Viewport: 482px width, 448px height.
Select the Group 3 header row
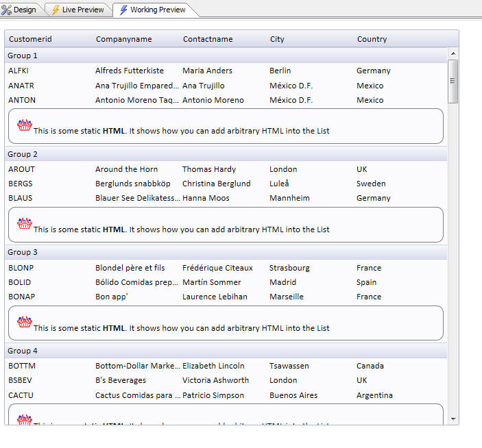pos(226,252)
